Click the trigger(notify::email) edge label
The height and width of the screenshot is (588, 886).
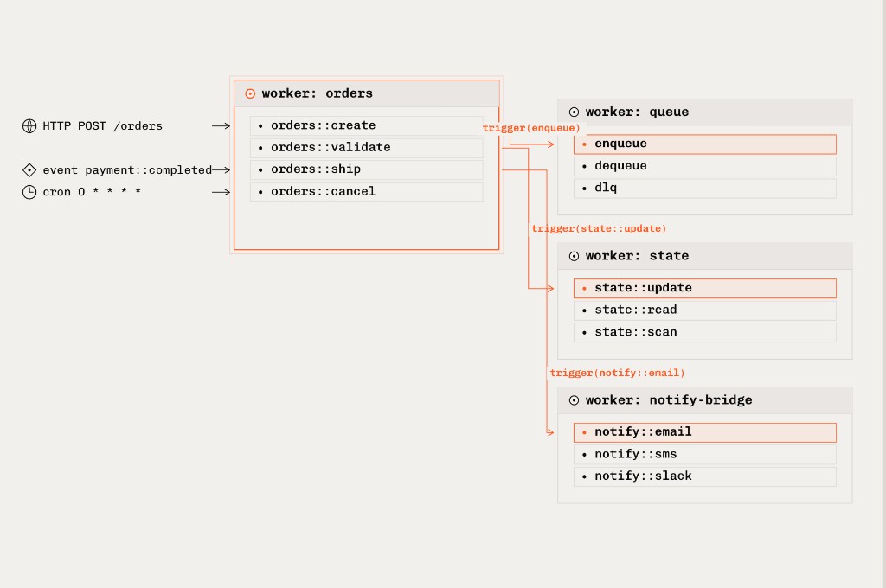point(617,373)
